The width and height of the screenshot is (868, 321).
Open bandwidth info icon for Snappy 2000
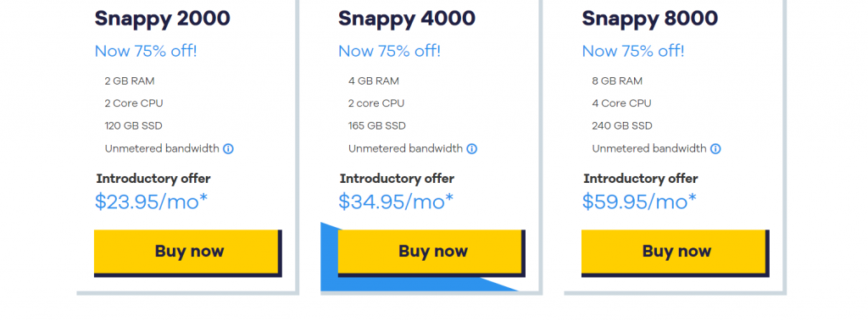(x=228, y=149)
